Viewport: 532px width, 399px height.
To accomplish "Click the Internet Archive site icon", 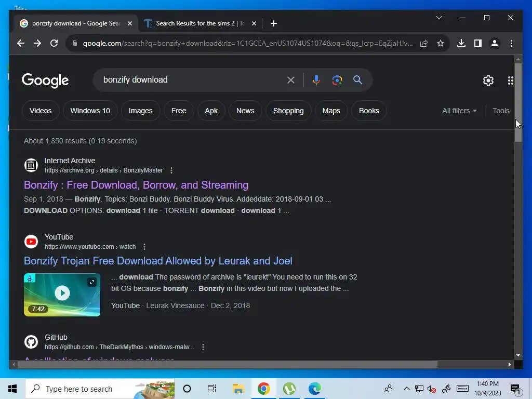I will pos(31,165).
